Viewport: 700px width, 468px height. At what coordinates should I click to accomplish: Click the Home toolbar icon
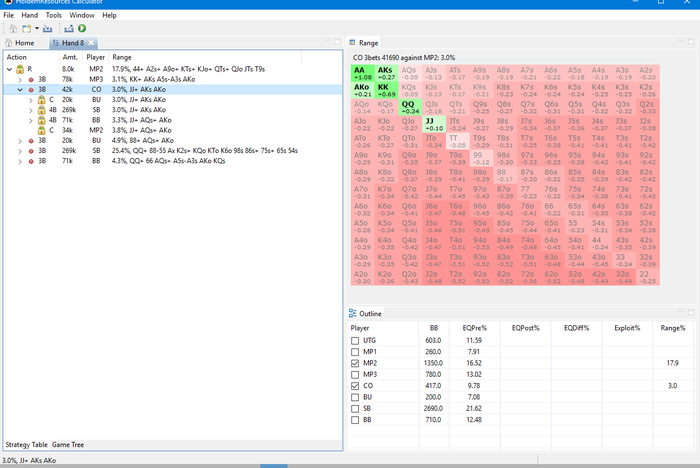point(13,29)
